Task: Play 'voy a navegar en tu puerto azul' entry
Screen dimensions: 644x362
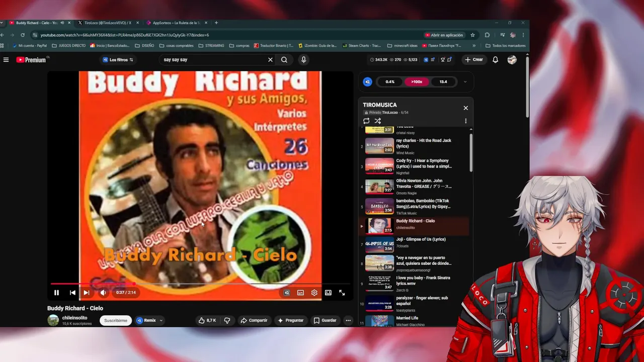Action: 415,263
